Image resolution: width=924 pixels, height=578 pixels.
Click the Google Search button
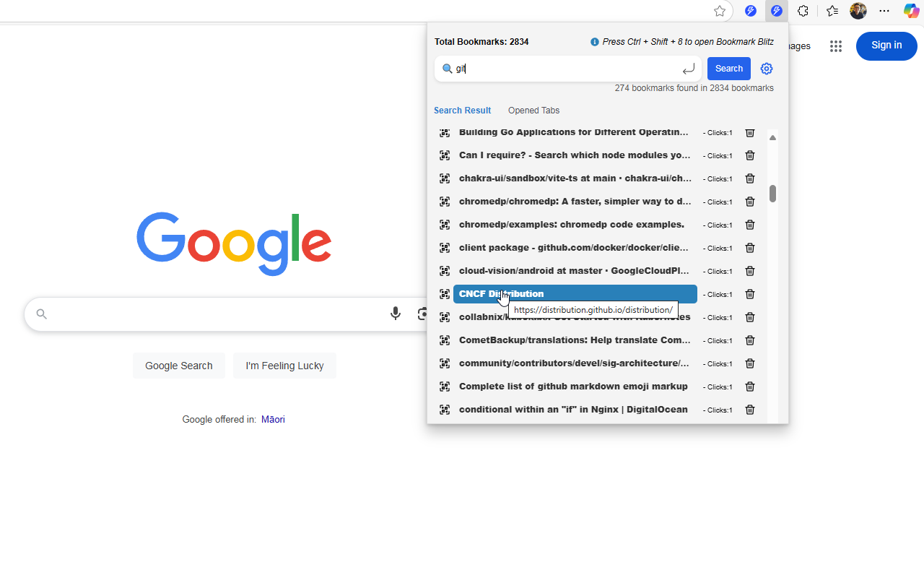point(179,366)
